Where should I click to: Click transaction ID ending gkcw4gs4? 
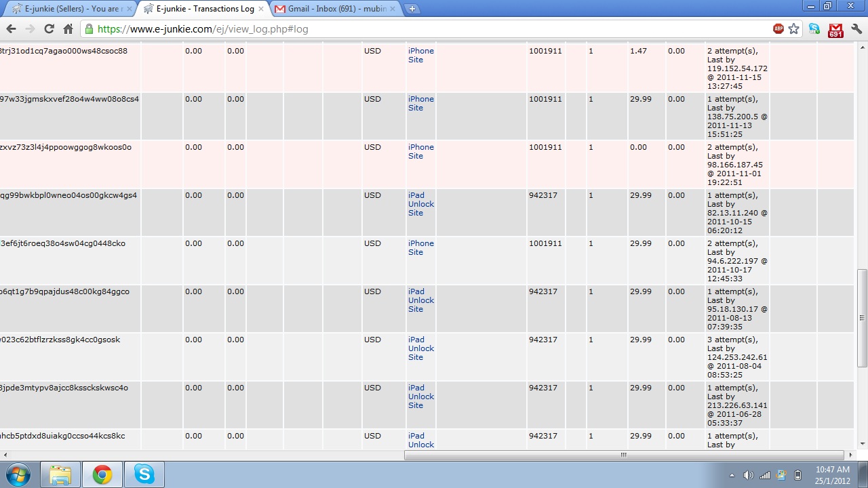tap(68, 195)
